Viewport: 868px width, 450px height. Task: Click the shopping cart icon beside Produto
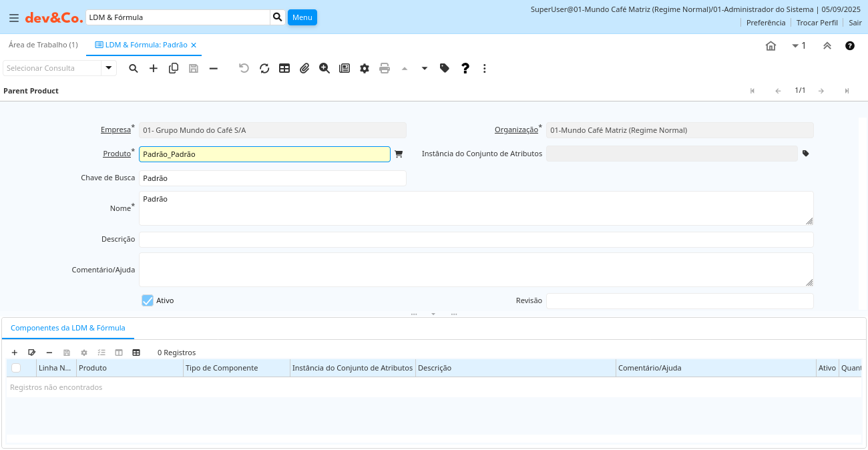point(399,154)
